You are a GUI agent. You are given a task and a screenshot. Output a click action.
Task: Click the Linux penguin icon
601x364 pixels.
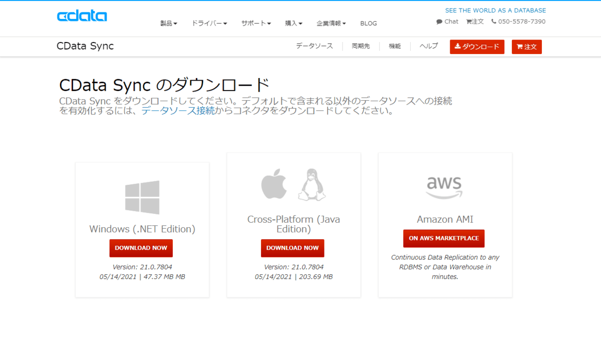pyautogui.click(x=312, y=185)
